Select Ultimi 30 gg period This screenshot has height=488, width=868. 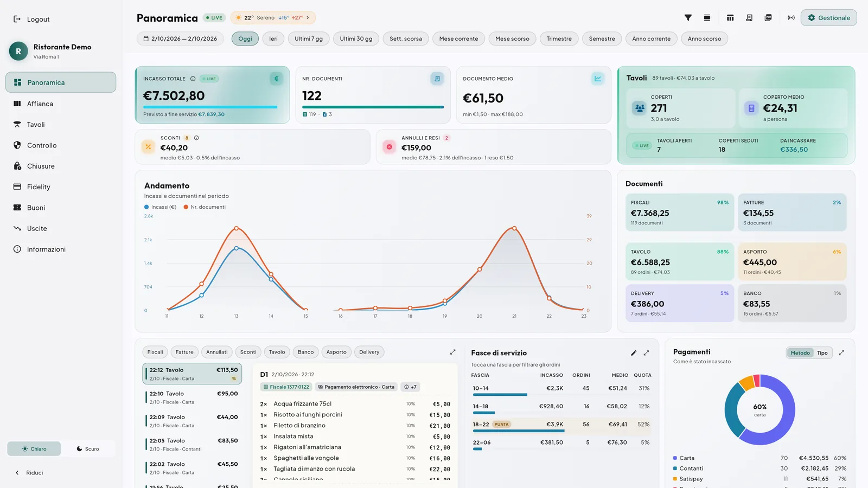pyautogui.click(x=356, y=38)
